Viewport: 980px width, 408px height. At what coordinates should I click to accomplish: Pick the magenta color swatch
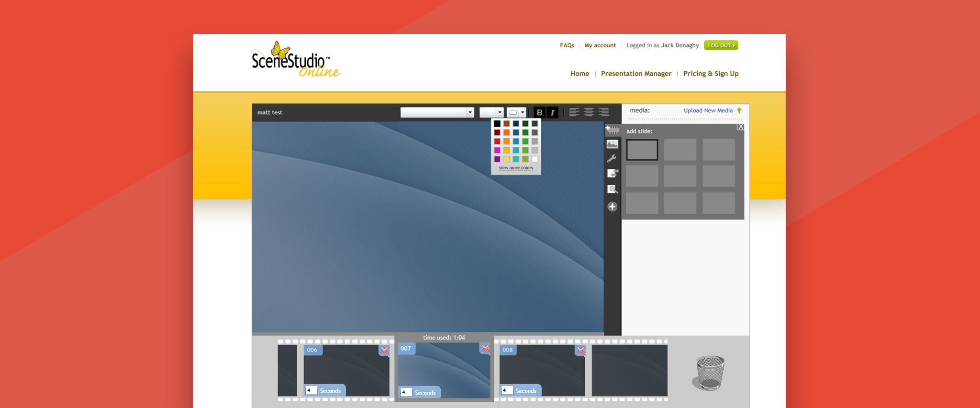[x=497, y=150]
